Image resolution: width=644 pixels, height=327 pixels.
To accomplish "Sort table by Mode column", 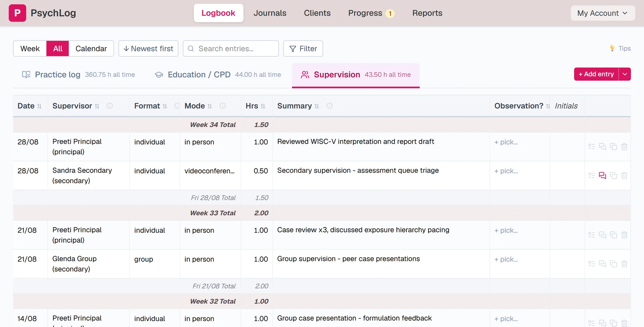I will pyautogui.click(x=210, y=106).
